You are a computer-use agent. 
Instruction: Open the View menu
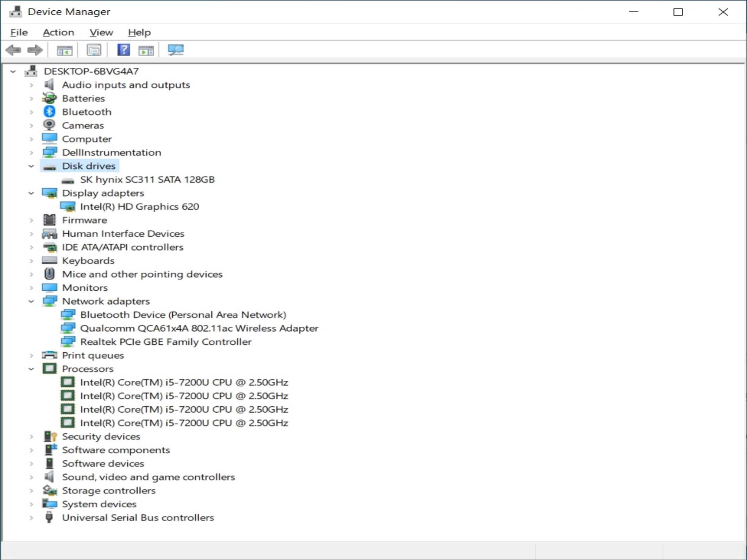pos(101,32)
